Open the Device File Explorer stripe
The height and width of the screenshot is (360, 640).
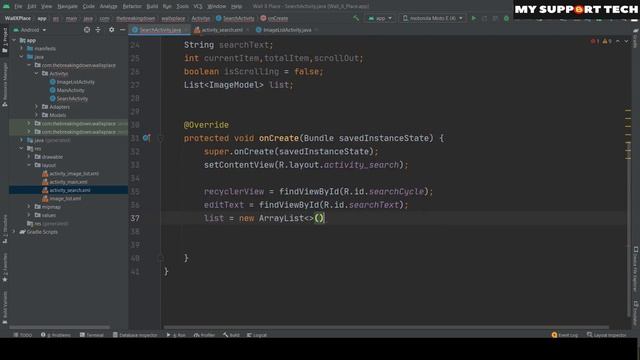point(636,269)
